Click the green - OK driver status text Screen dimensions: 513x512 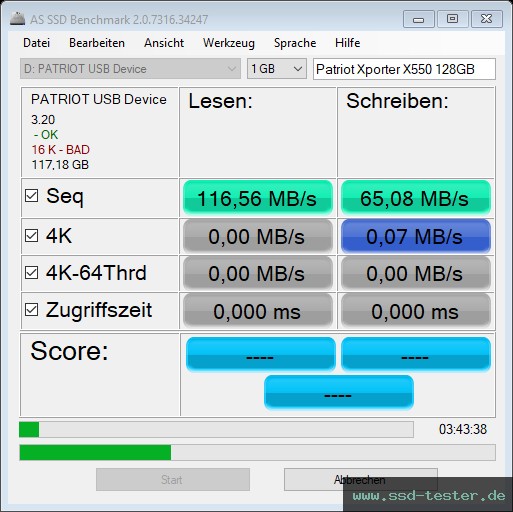pyautogui.click(x=46, y=135)
